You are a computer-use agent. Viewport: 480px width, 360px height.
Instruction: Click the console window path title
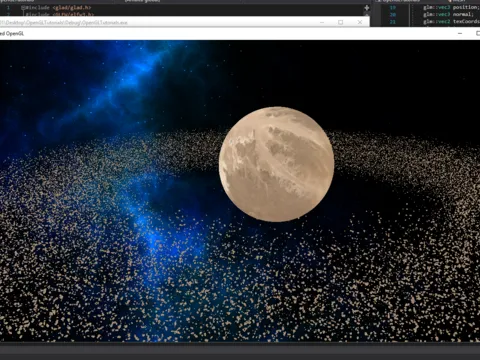pos(63,23)
